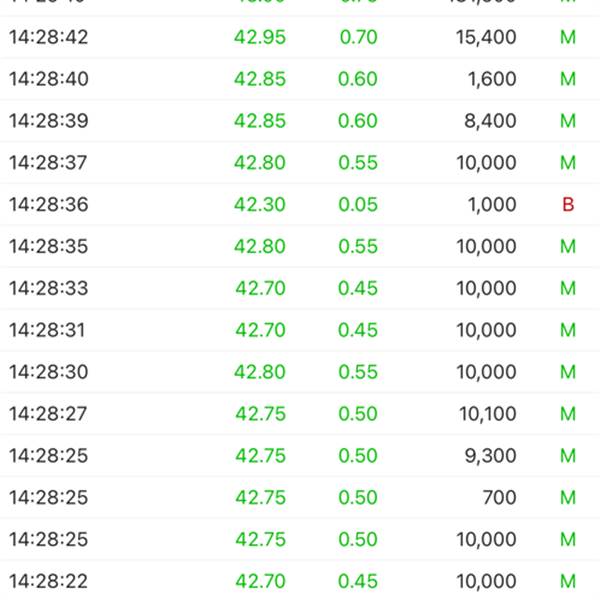Tap the red B trade marker
600x600 pixels.
tap(568, 205)
